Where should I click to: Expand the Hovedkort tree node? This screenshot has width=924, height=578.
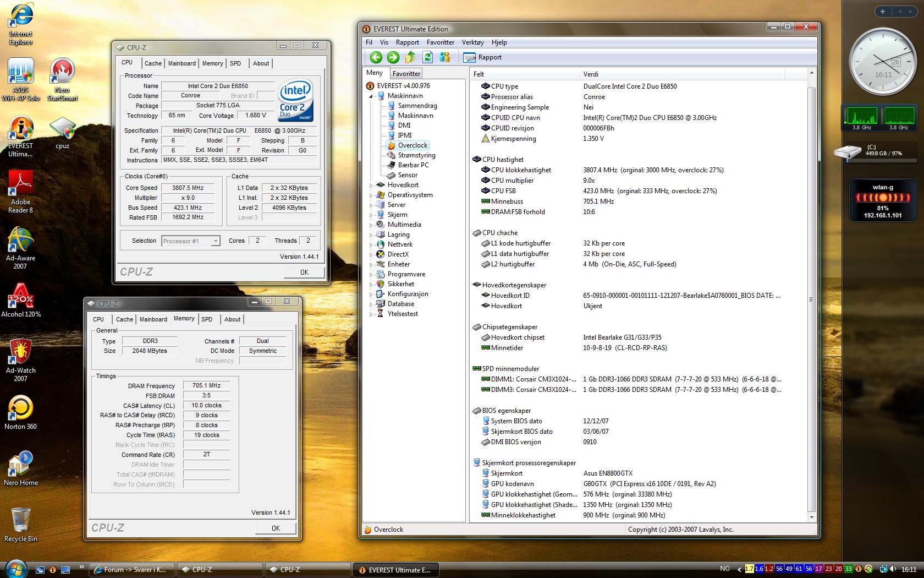(371, 186)
